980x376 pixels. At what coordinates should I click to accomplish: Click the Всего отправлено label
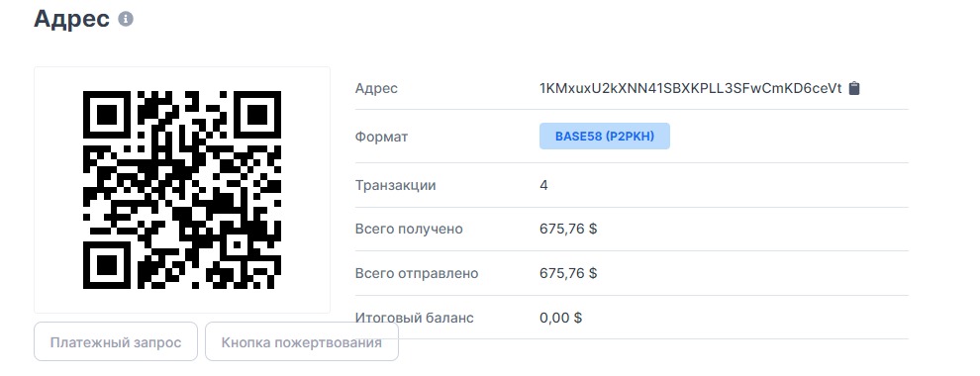(x=416, y=273)
